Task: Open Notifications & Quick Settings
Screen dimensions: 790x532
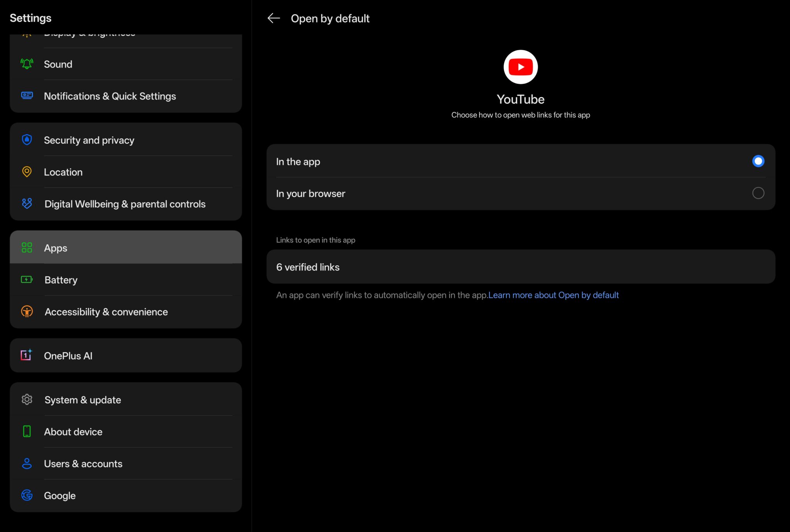Action: tap(126, 96)
